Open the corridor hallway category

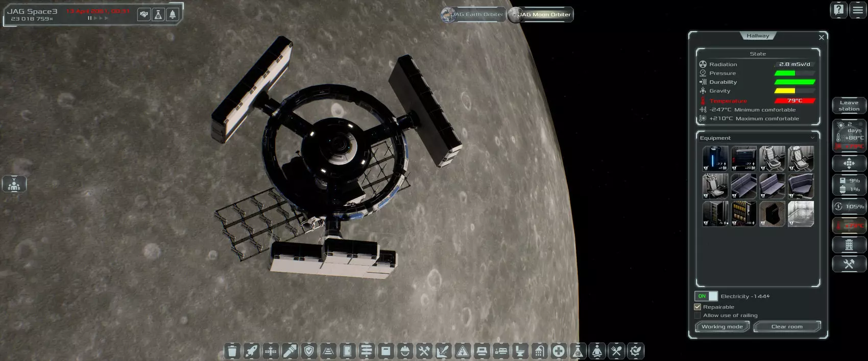pos(328,351)
